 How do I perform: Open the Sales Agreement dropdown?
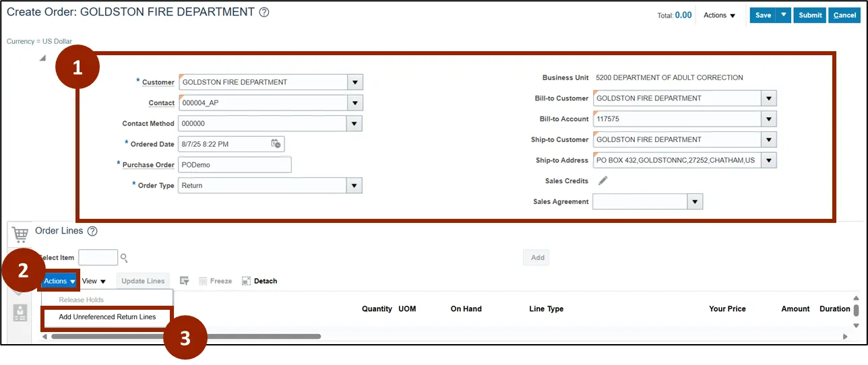tap(695, 201)
